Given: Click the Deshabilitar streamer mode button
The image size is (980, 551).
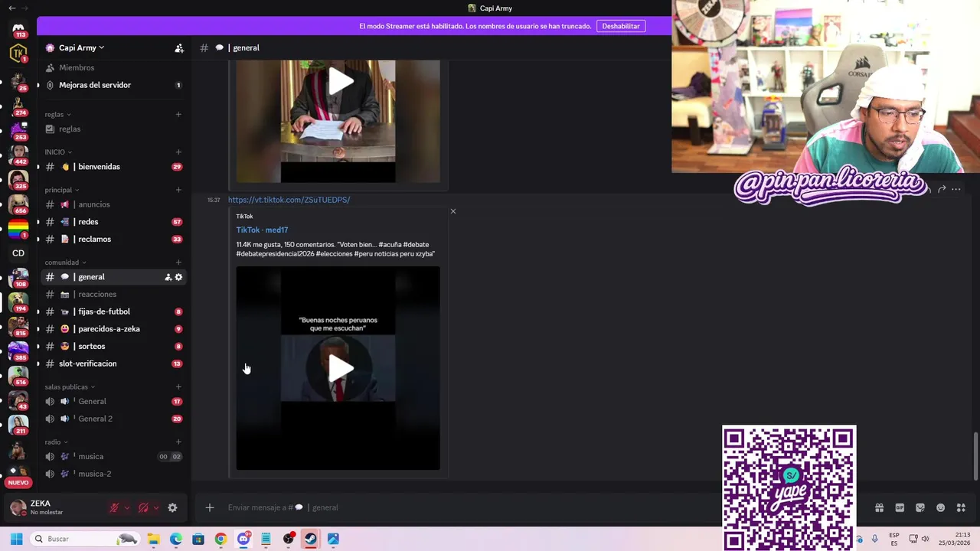Looking at the screenshot, I should click(621, 26).
